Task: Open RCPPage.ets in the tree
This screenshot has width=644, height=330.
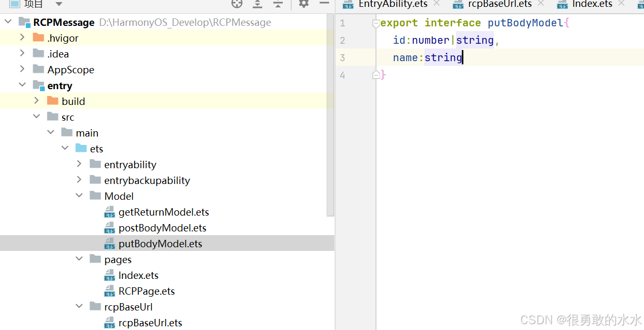Action: pos(146,292)
